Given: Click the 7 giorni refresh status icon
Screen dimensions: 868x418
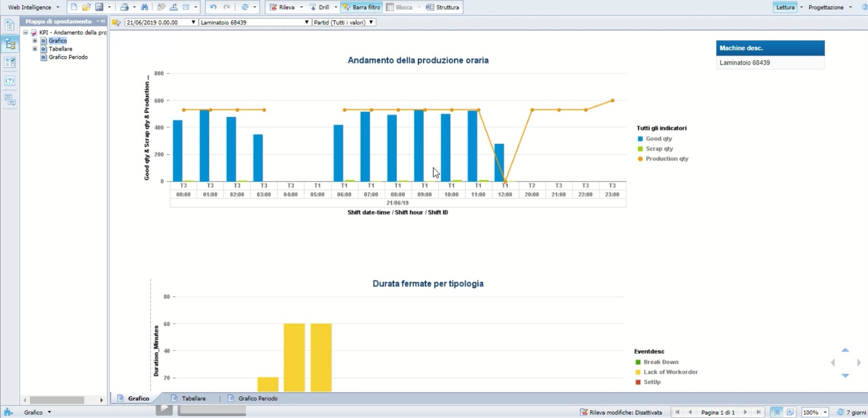Looking at the screenshot, I should [841, 412].
